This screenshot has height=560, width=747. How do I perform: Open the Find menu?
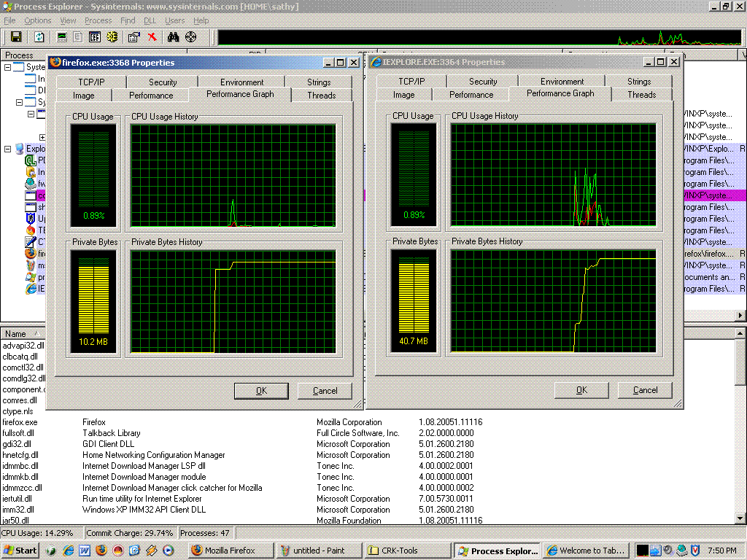click(x=128, y=20)
